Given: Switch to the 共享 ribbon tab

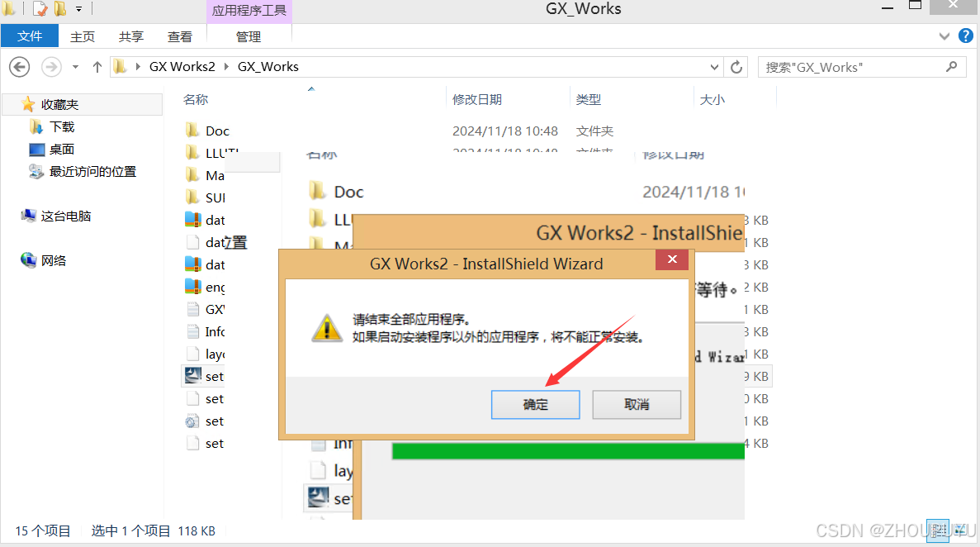Looking at the screenshot, I should tap(131, 36).
